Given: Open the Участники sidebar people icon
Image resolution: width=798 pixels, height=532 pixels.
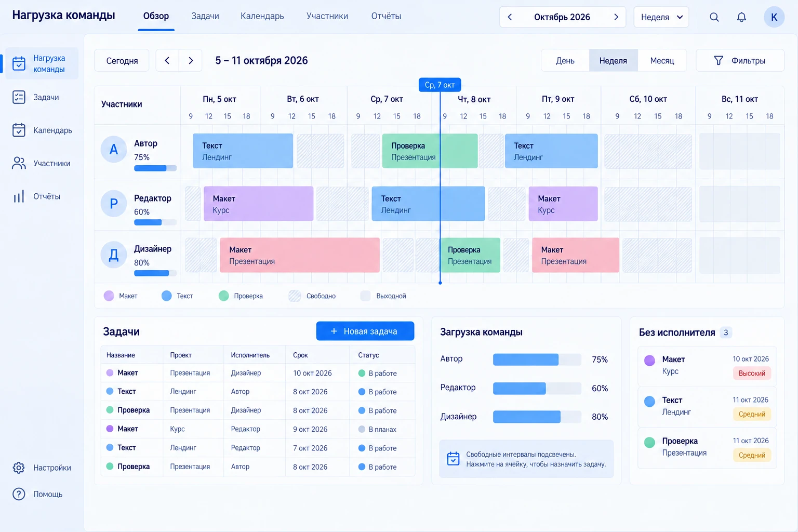Looking at the screenshot, I should pos(19,163).
